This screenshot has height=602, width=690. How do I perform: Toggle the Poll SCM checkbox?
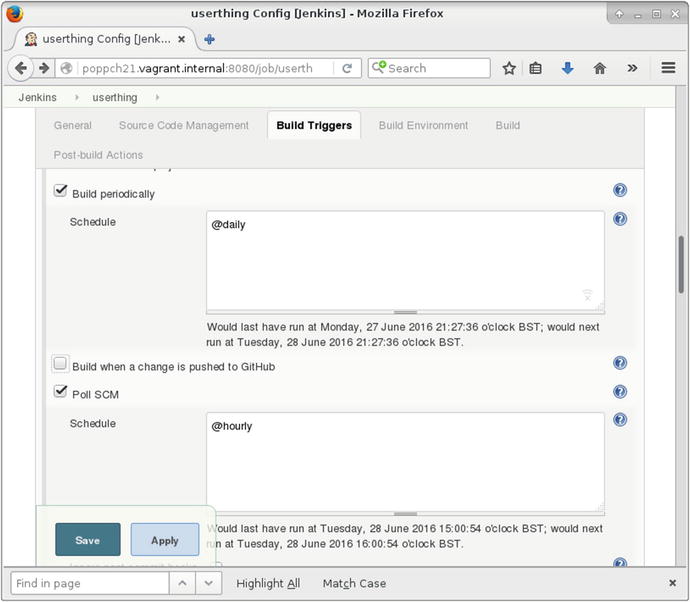point(60,391)
